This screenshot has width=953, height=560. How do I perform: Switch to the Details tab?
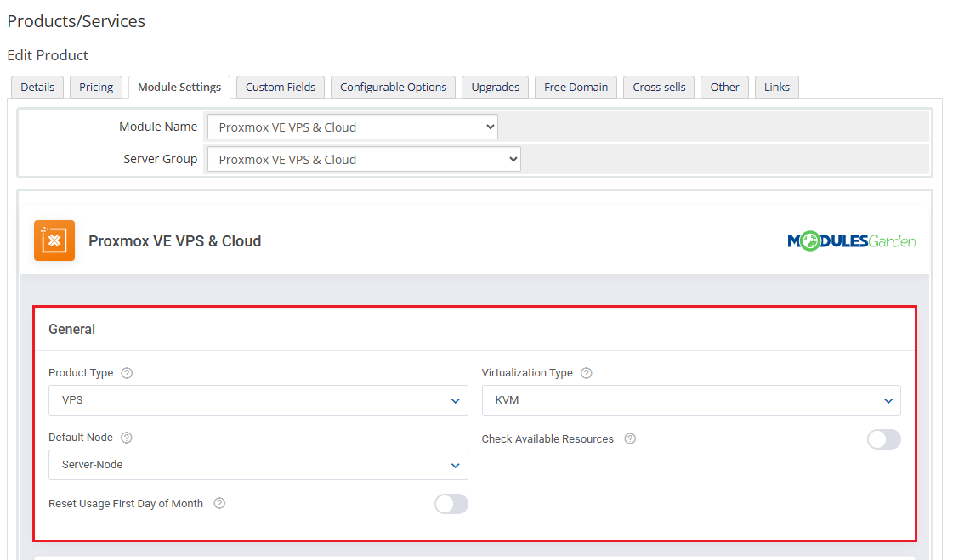[x=37, y=87]
